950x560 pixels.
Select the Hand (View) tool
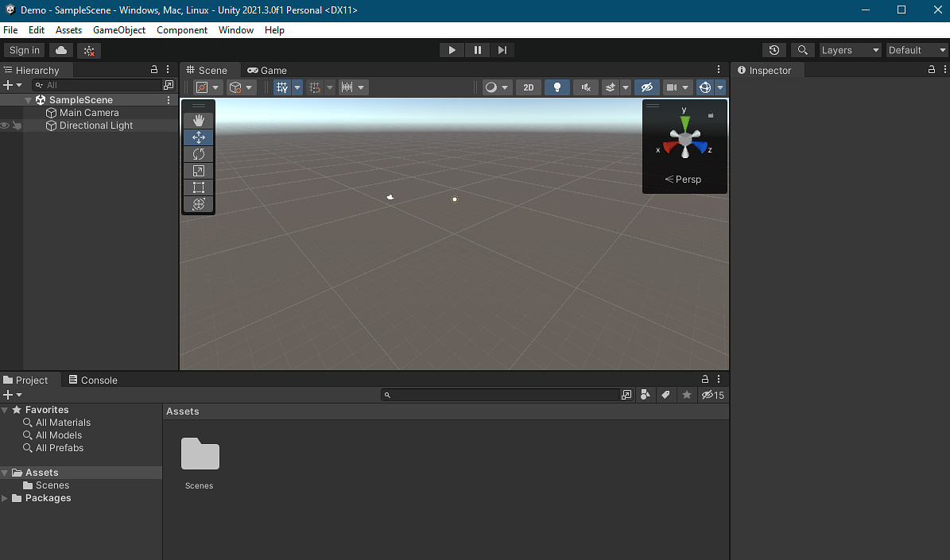198,121
